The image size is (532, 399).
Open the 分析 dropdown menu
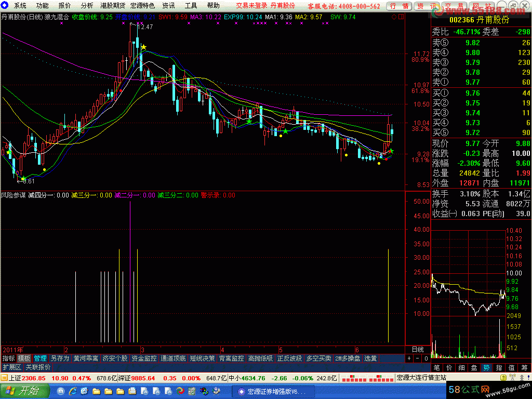tap(87, 6)
